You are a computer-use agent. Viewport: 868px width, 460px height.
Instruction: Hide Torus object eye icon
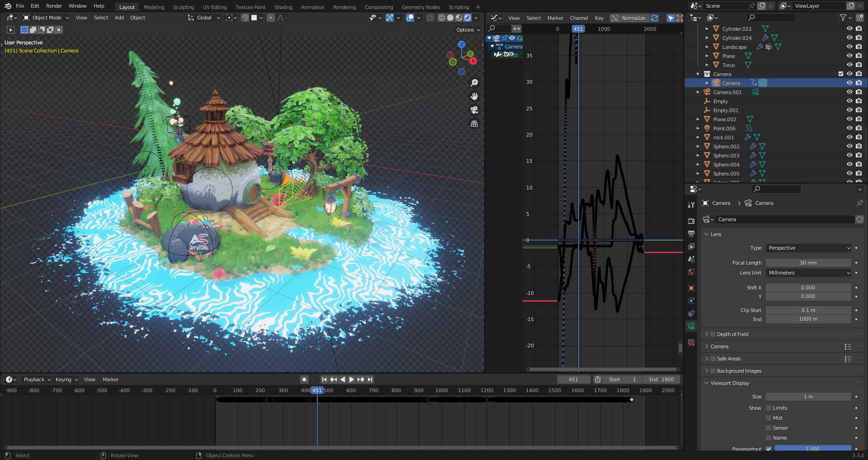click(849, 65)
